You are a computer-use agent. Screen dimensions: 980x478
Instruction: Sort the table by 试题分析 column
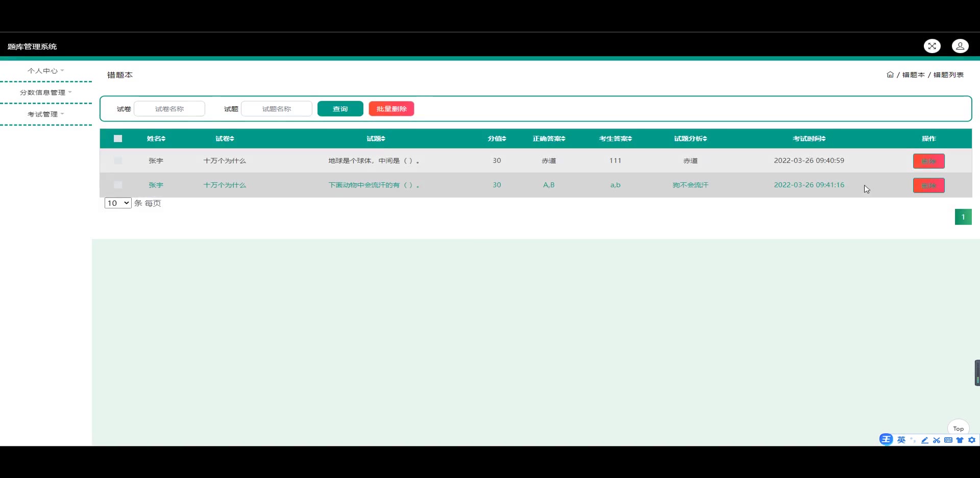point(691,138)
